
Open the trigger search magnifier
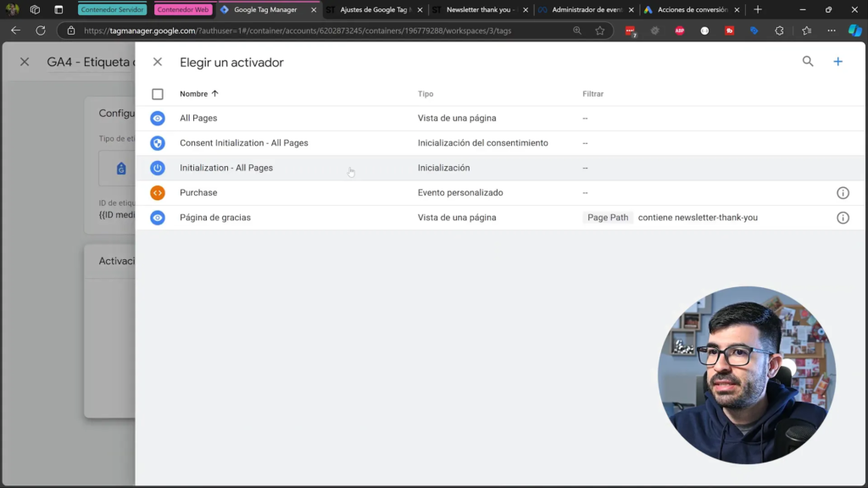tap(808, 61)
